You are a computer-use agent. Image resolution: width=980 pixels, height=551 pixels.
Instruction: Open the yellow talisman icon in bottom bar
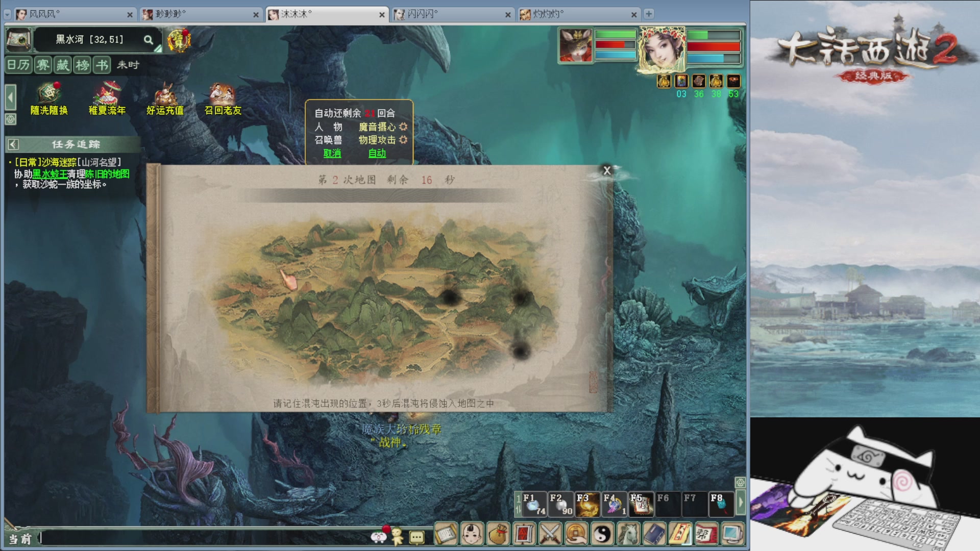(680, 534)
